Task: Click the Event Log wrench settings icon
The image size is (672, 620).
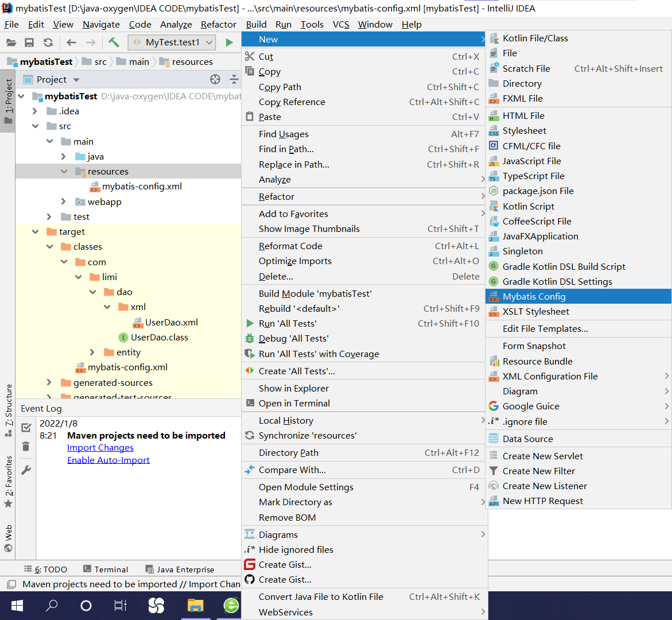Action: pyautogui.click(x=26, y=470)
